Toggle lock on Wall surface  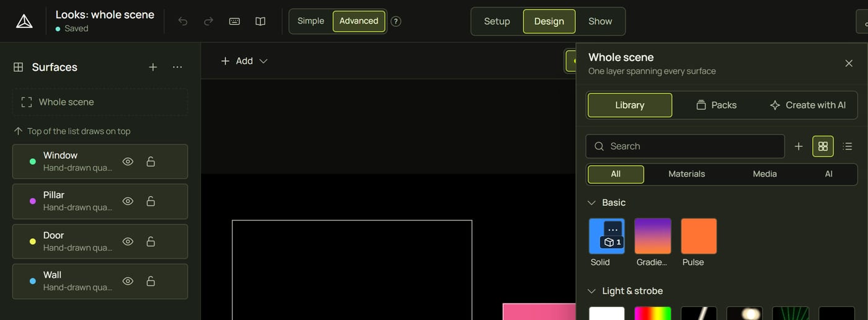151,281
